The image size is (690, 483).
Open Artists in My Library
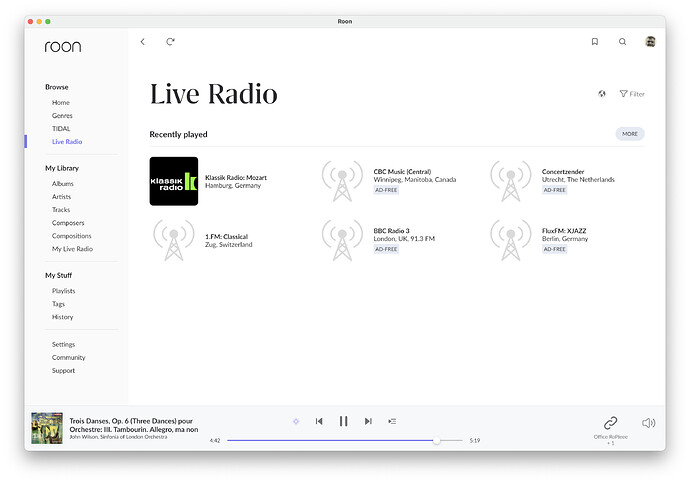[x=61, y=197]
